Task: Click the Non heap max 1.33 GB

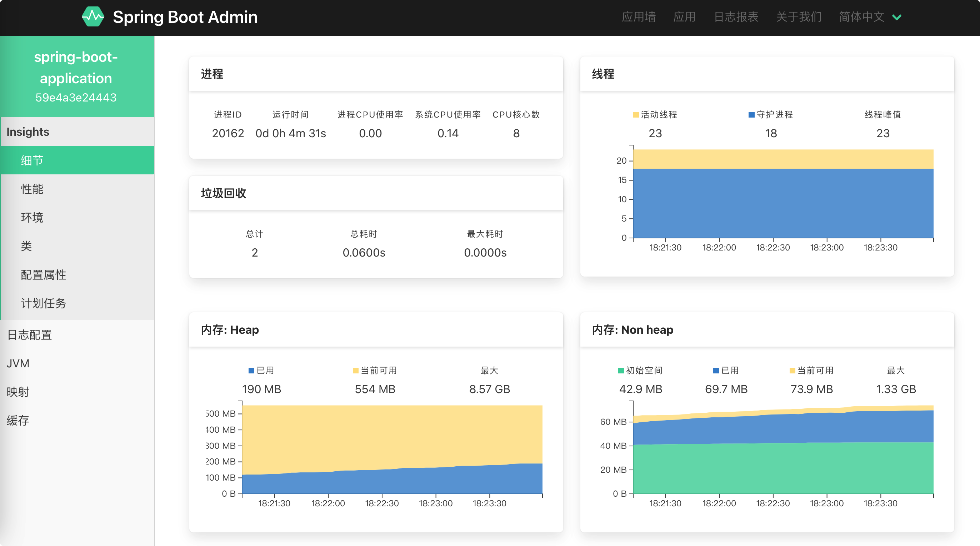Action: (896, 389)
